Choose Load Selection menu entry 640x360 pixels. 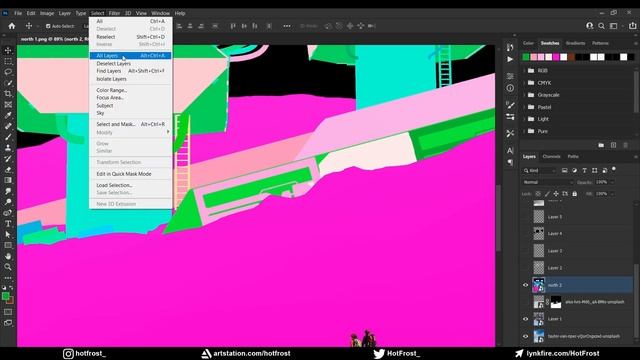point(130,185)
